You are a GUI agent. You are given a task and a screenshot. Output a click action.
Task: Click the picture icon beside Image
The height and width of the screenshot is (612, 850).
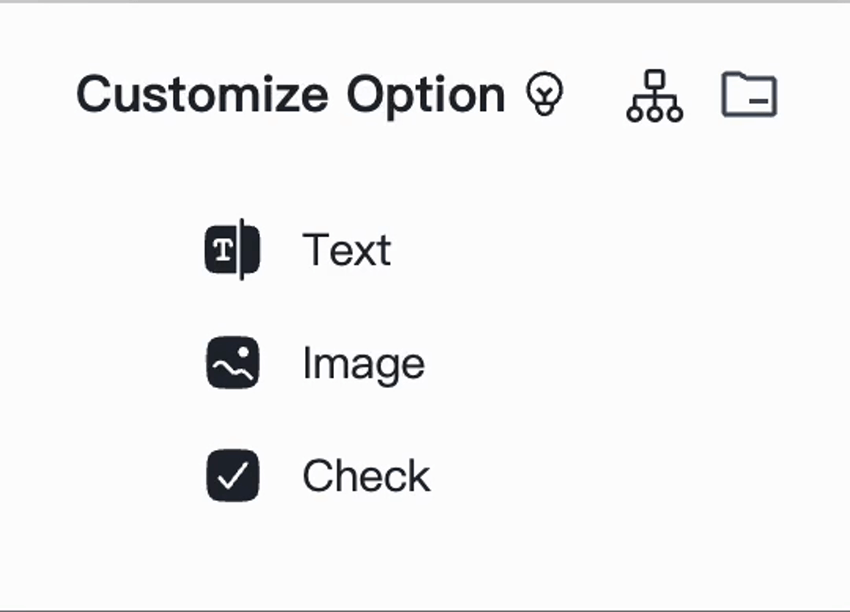pyautogui.click(x=231, y=362)
